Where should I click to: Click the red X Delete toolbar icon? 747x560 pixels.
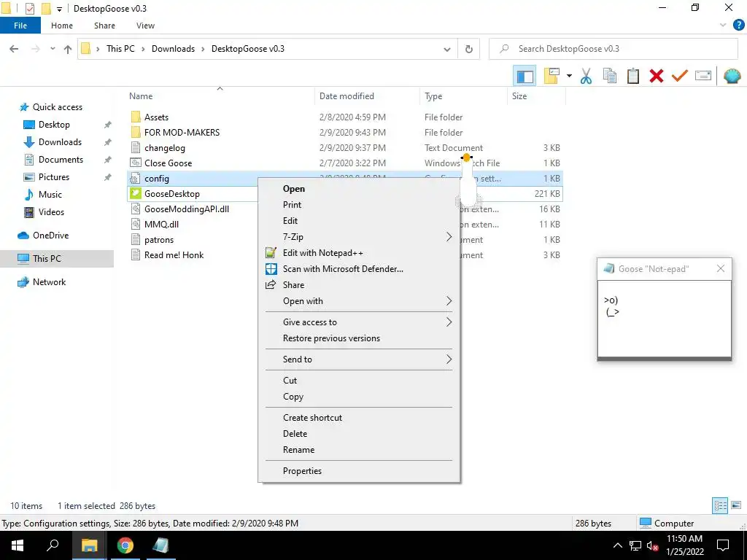[x=656, y=76]
